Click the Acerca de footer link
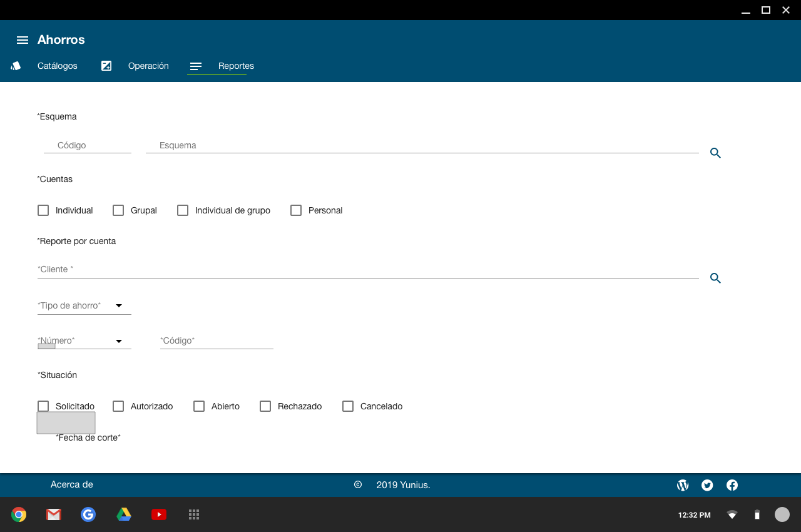 [x=72, y=484]
